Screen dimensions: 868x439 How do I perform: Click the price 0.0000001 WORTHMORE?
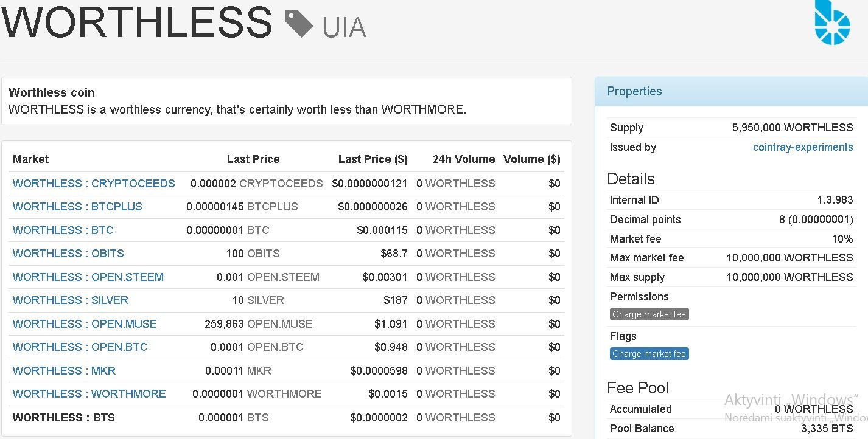(x=257, y=394)
